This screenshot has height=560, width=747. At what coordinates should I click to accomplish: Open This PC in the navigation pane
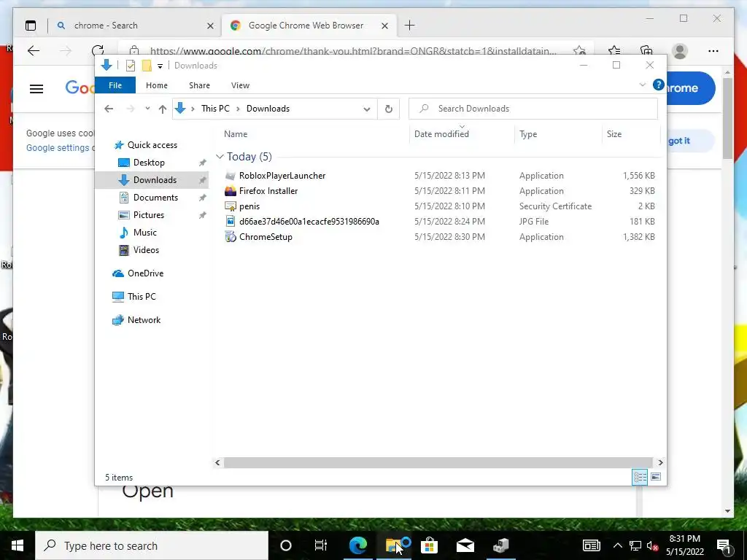142,297
